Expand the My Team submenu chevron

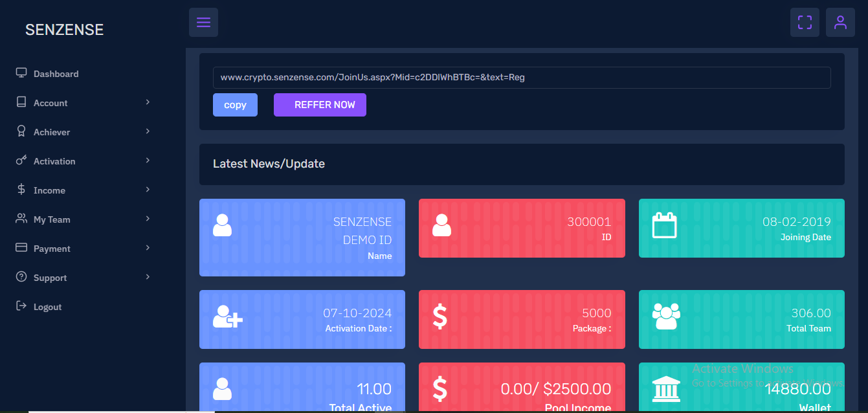tap(148, 219)
